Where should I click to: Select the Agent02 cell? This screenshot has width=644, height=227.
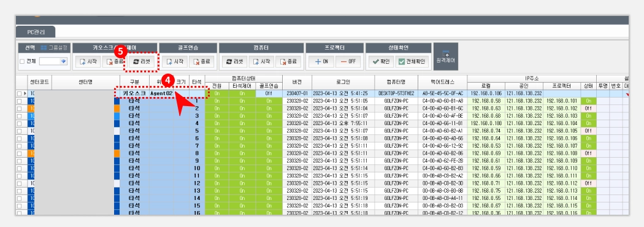161,94
